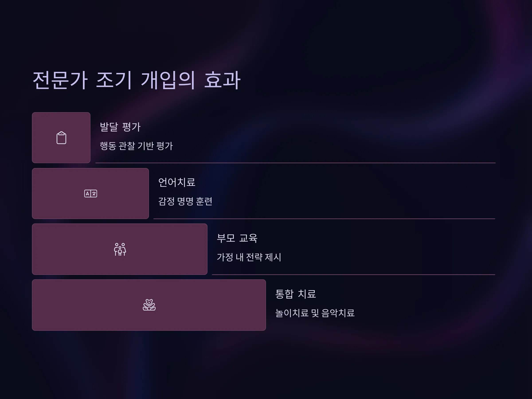Image resolution: width=532 pixels, height=399 pixels.
Task: Click the divider line under 언어치료 section
Action: click(x=324, y=219)
